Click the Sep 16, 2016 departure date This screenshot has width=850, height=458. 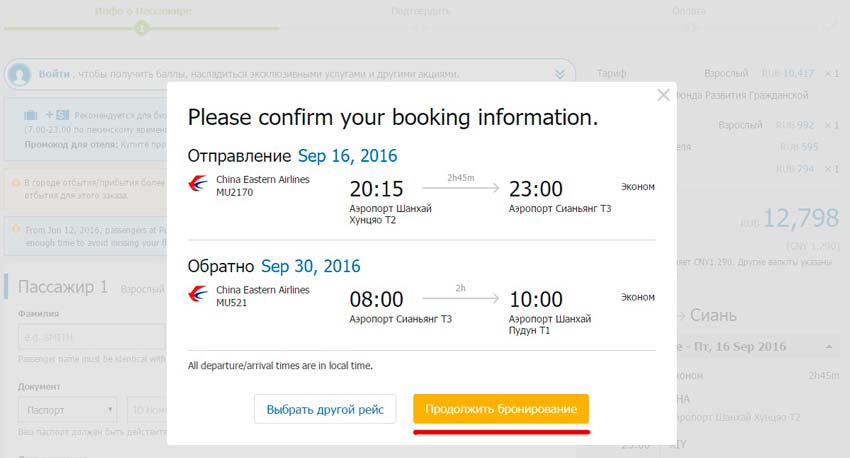point(347,156)
